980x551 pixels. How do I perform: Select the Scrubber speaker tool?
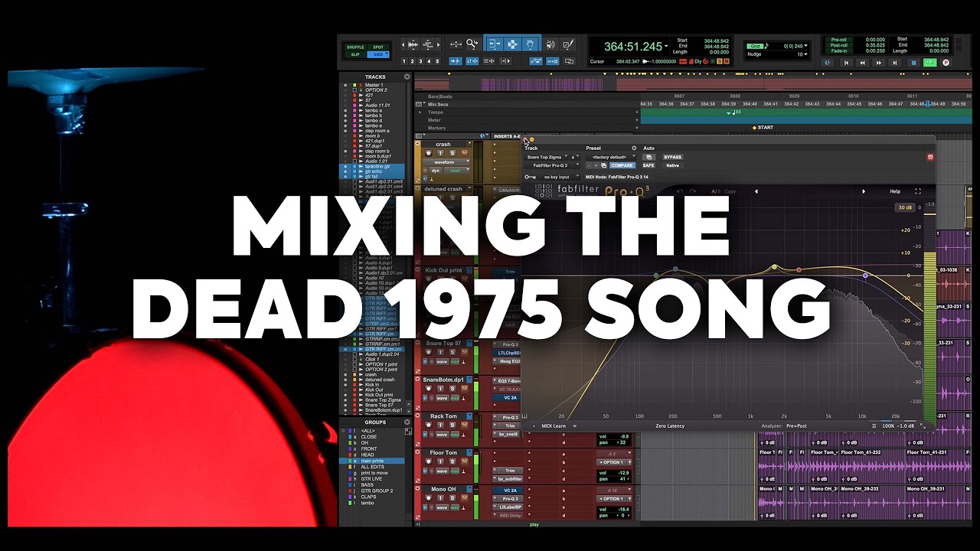tap(550, 44)
